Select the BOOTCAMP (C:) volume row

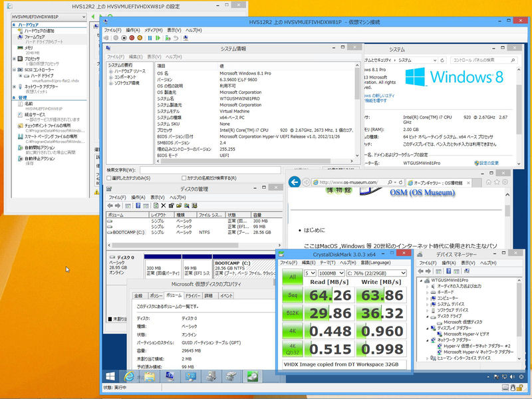(x=194, y=232)
